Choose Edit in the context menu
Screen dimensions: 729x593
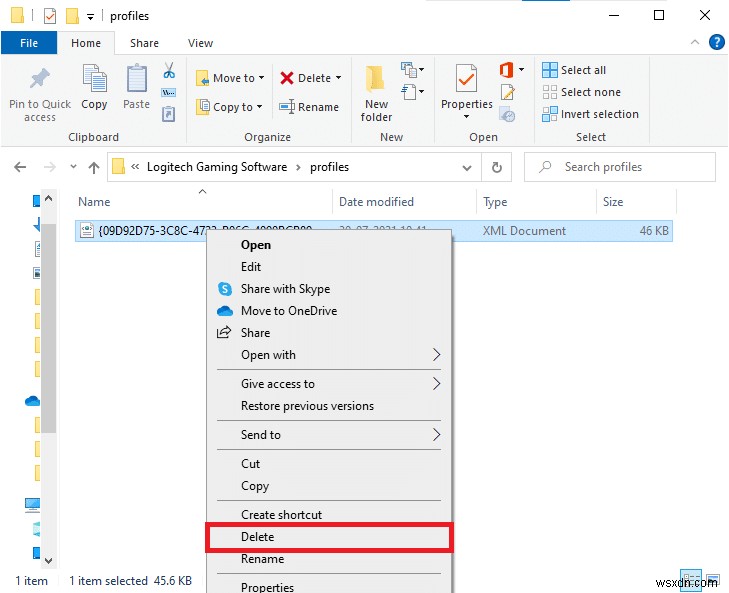[329, 267]
